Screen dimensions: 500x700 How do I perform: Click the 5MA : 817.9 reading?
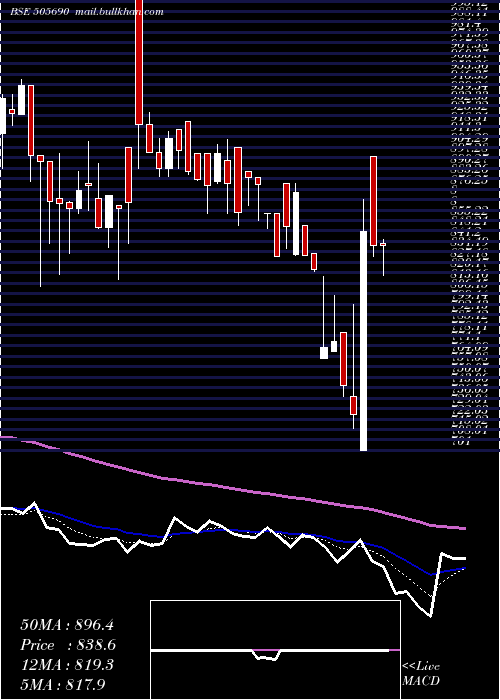pos(64,684)
